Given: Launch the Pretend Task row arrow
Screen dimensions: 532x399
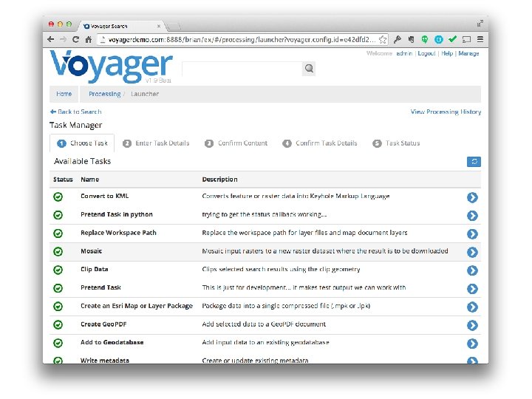Looking at the screenshot, I should [472, 289].
